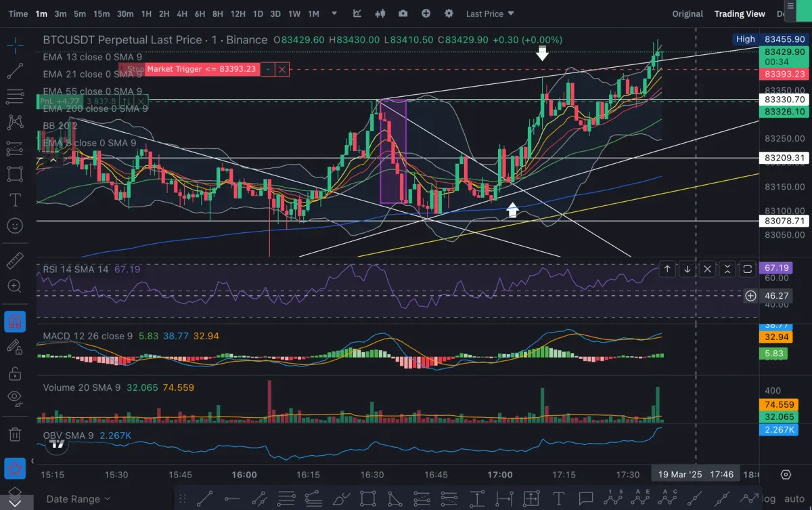Viewport: 812px width, 510px height.
Task: Open the emoji/icons tool
Action: 15,226
